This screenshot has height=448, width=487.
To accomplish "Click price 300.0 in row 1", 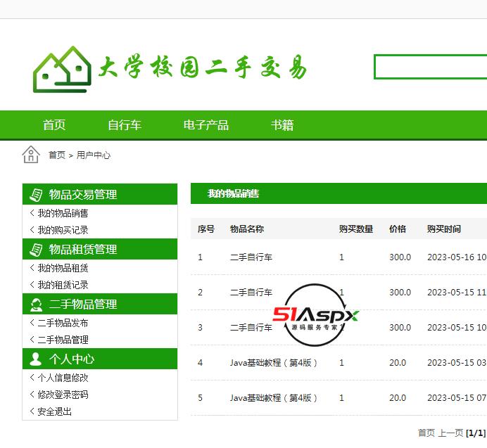I will (400, 257).
